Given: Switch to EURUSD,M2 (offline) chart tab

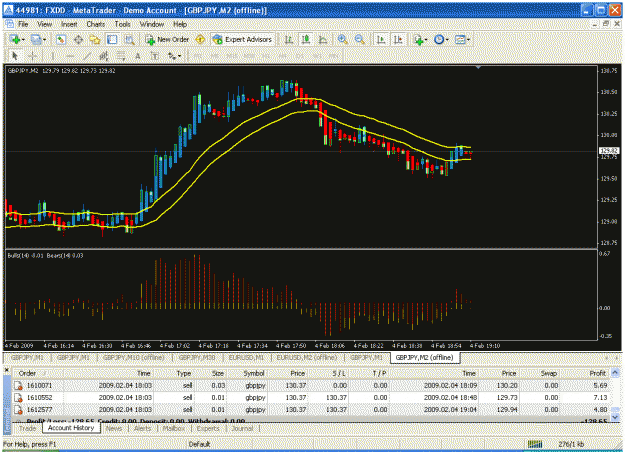Looking at the screenshot, I should point(307,358).
